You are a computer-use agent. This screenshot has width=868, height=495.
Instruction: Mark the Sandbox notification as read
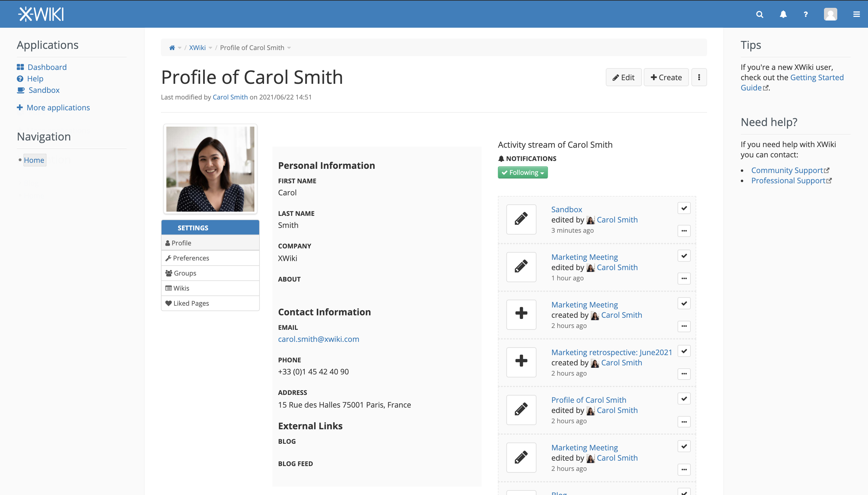point(684,208)
